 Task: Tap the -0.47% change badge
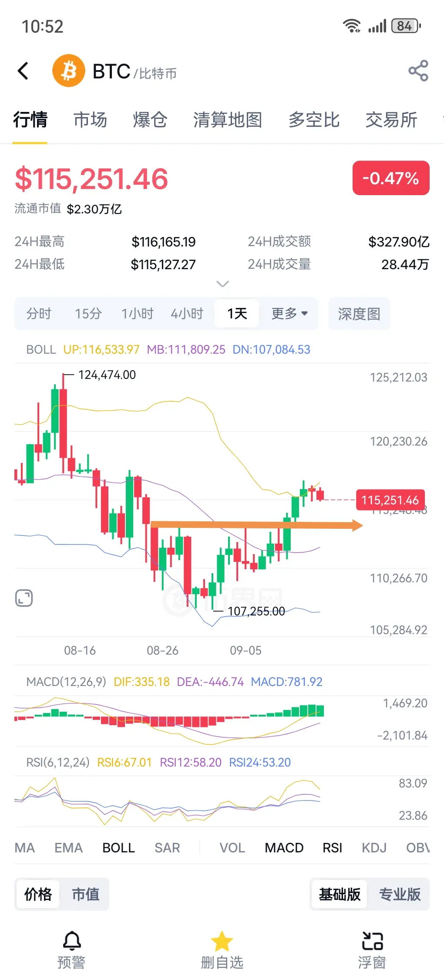click(x=391, y=178)
